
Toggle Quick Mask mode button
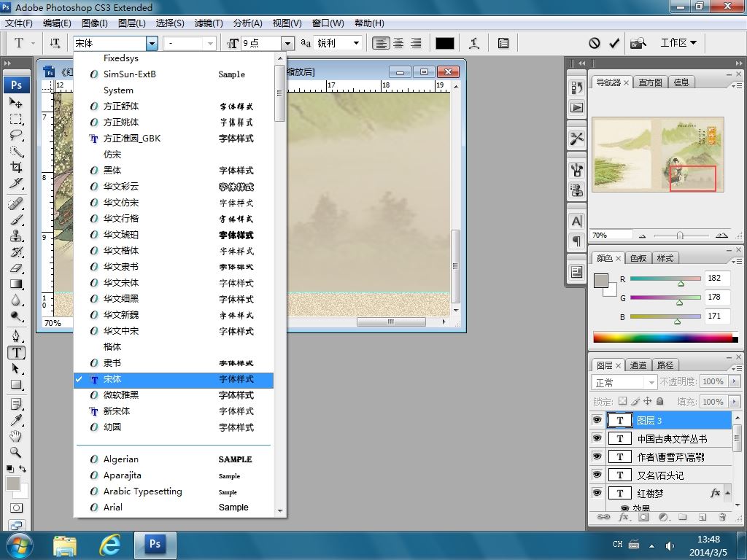[16, 507]
